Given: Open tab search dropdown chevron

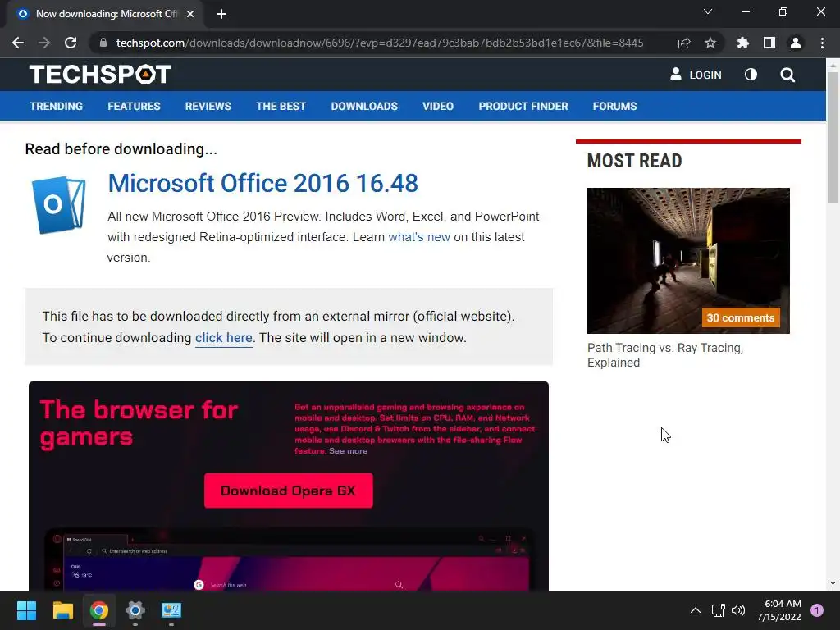Looking at the screenshot, I should tap(708, 11).
